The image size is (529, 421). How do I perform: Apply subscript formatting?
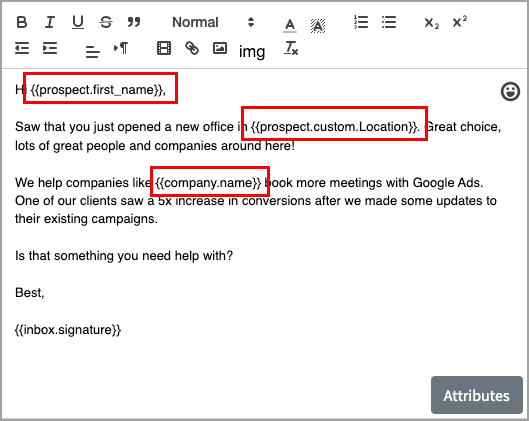pos(431,23)
